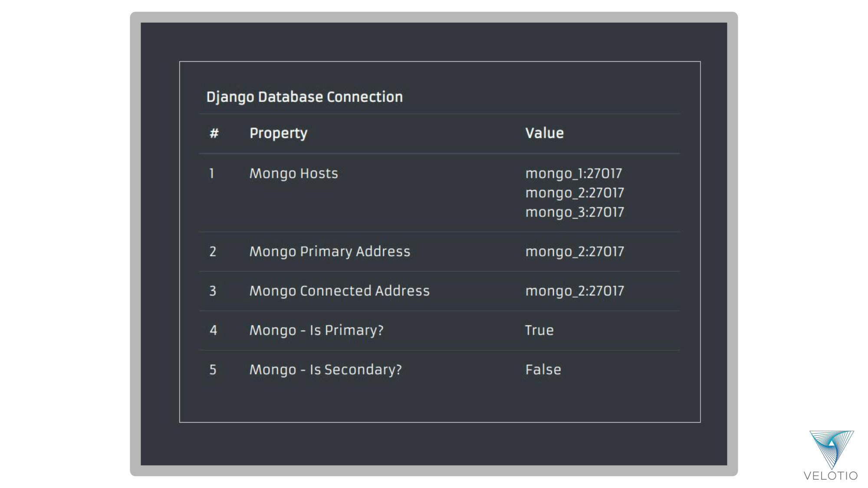Click the 'VELOTIO' logo text

[831, 476]
